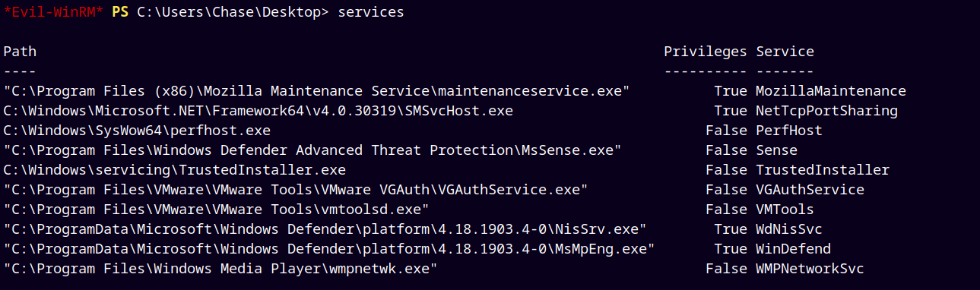980x290 pixels.
Task: Click the True privilege value for WdNisSvc
Action: [731, 229]
